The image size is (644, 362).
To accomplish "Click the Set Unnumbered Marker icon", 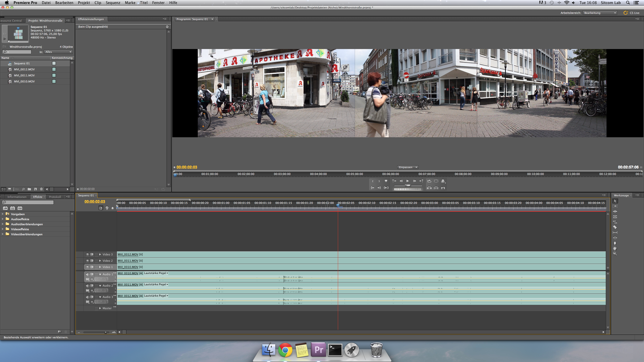I will tap(386, 181).
